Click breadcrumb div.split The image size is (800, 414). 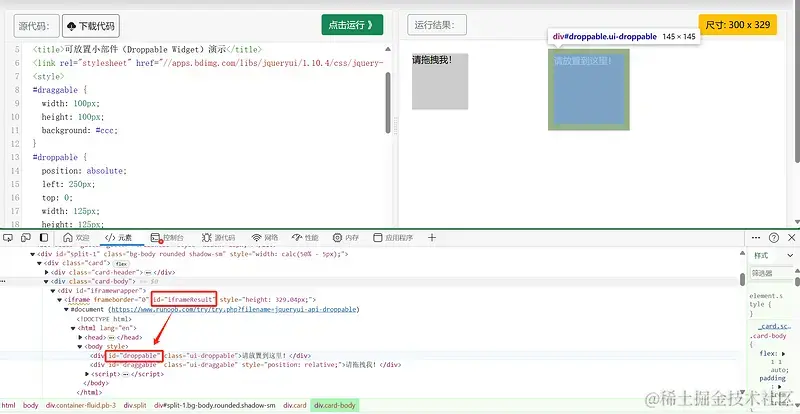coord(135,405)
